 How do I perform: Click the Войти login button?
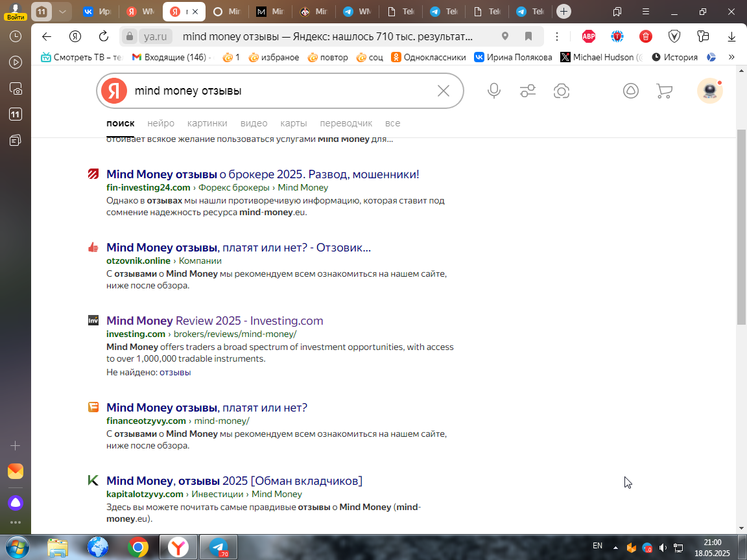16,17
